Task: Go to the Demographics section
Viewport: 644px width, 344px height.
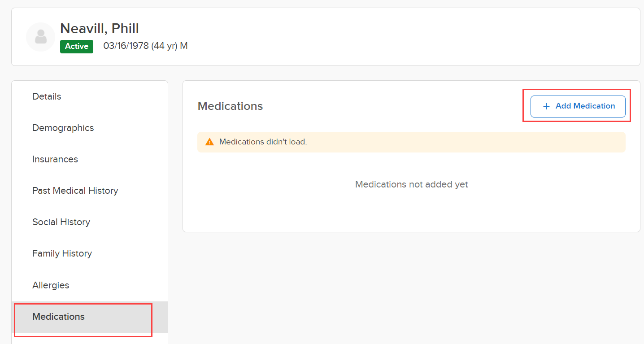Action: [63, 128]
